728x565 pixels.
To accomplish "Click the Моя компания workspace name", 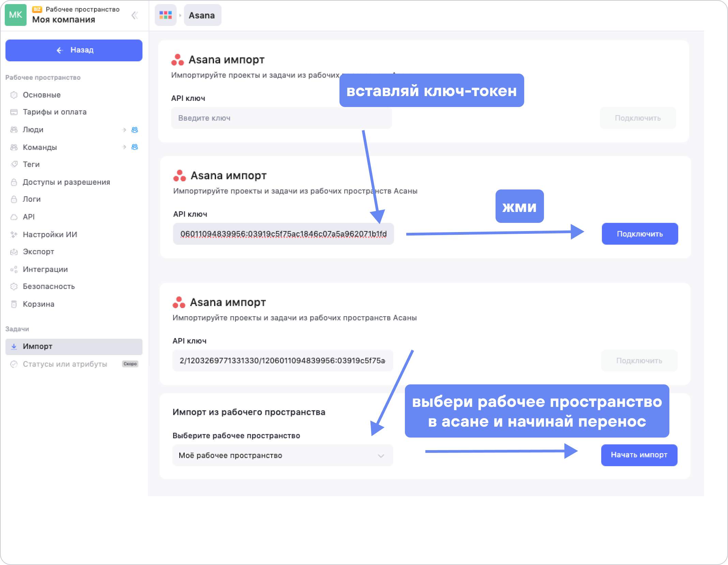I will click(x=64, y=19).
